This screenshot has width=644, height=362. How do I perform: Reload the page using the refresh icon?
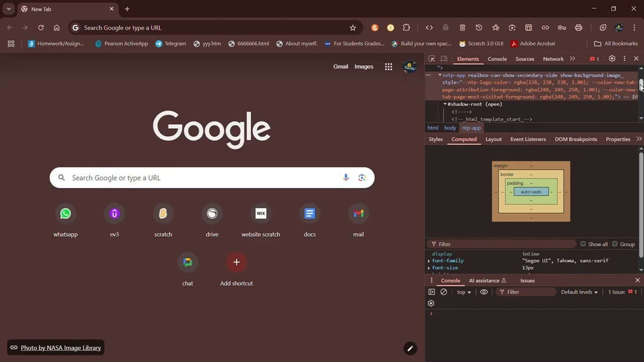[x=41, y=28]
